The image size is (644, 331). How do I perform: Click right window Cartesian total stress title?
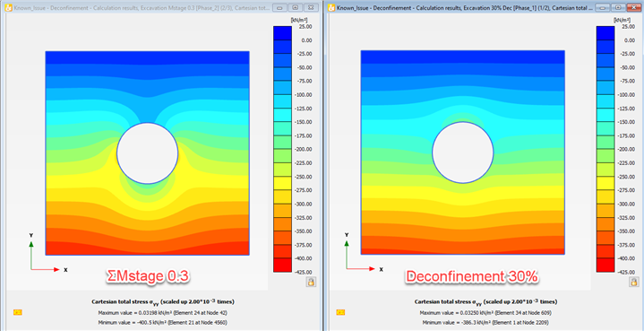[x=485, y=301]
